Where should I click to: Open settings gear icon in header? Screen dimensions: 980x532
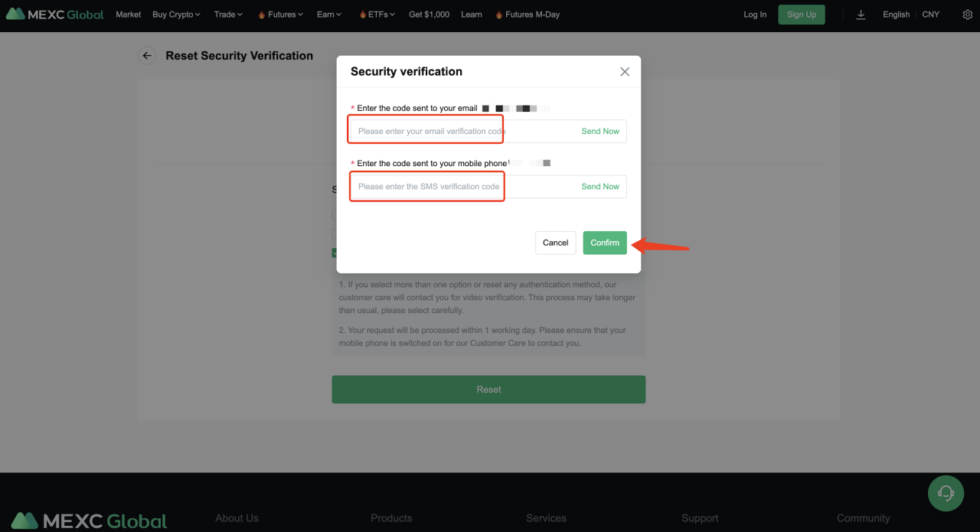(x=967, y=15)
